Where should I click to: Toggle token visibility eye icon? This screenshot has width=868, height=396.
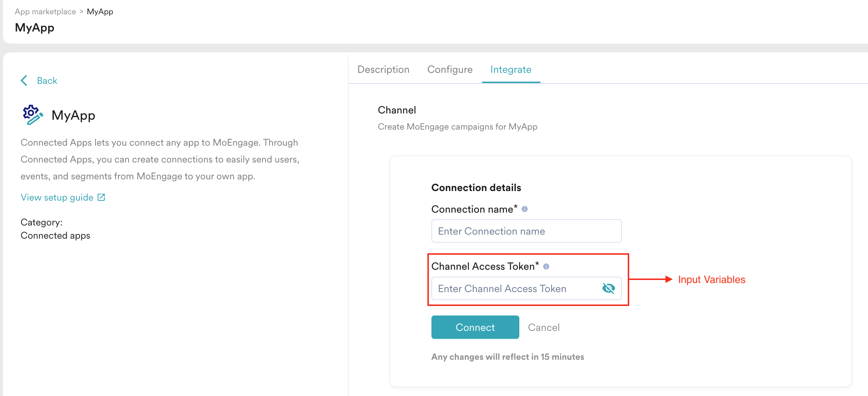click(608, 288)
